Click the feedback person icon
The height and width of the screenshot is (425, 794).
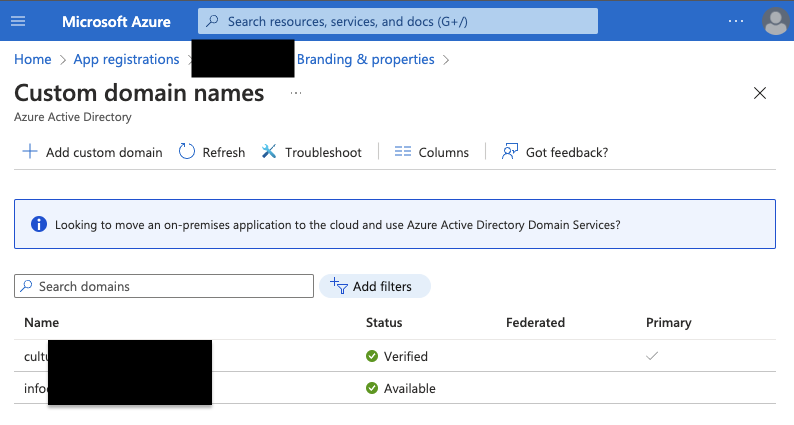coord(509,151)
